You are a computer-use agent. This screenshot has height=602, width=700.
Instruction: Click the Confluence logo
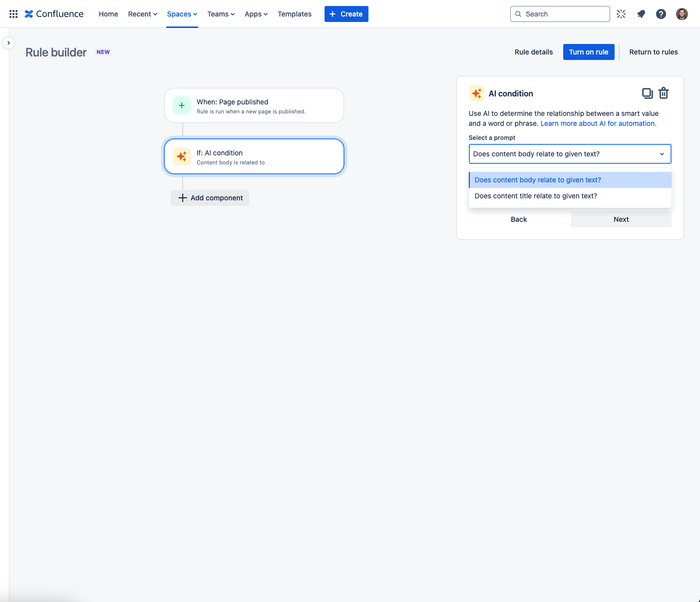[54, 14]
